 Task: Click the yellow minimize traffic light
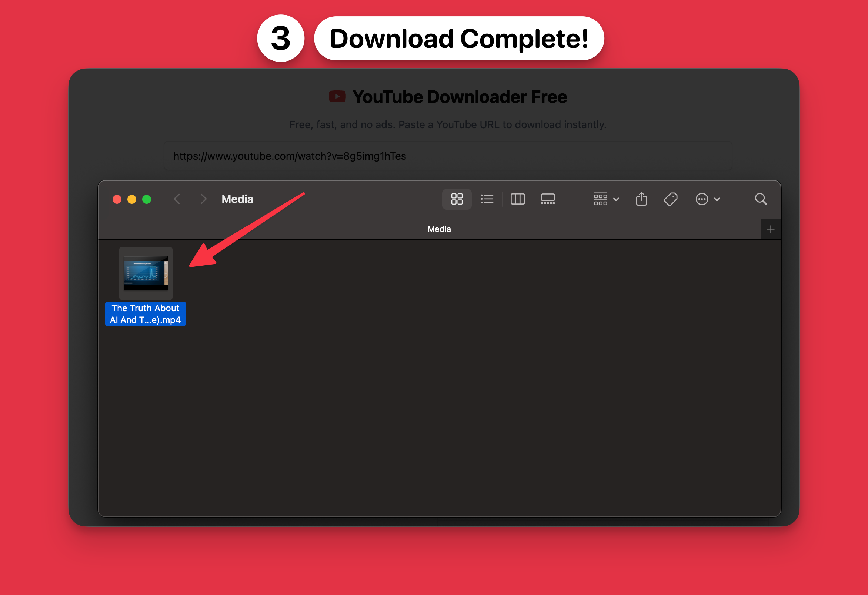(132, 199)
